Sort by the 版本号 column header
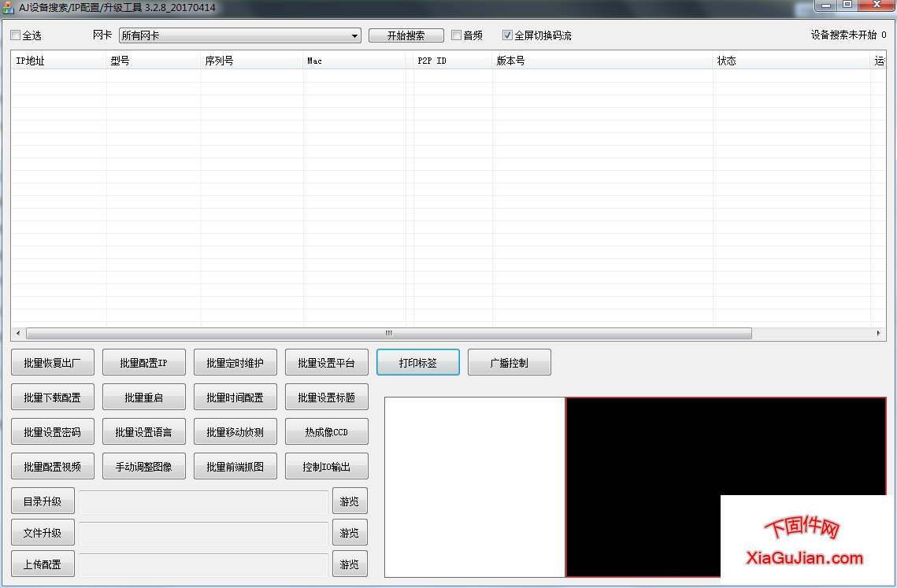The image size is (897, 588). click(602, 61)
